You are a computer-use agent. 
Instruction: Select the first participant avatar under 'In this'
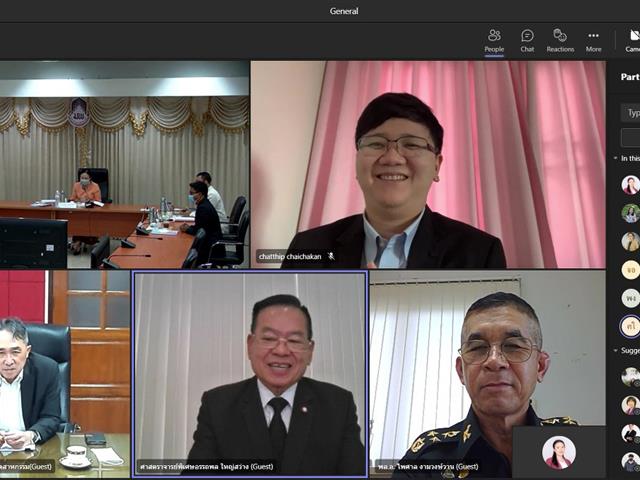(631, 185)
